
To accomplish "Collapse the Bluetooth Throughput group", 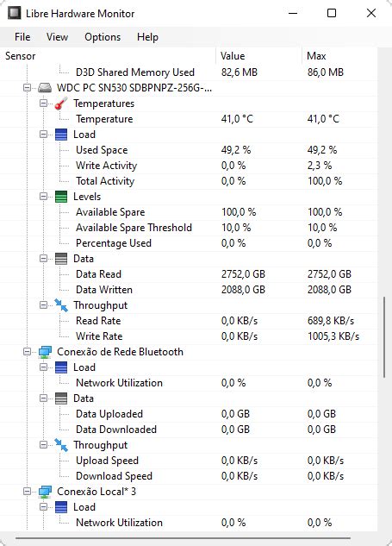I will [43, 445].
